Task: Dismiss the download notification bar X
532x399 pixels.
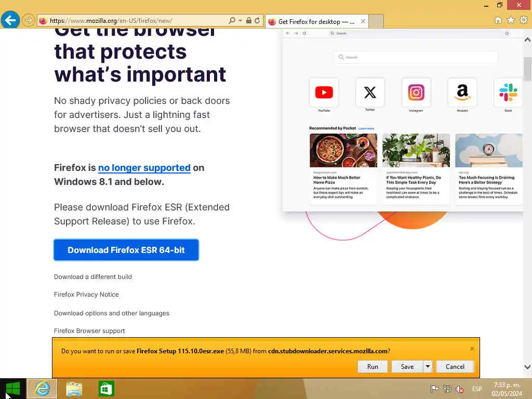Action: coord(472,349)
